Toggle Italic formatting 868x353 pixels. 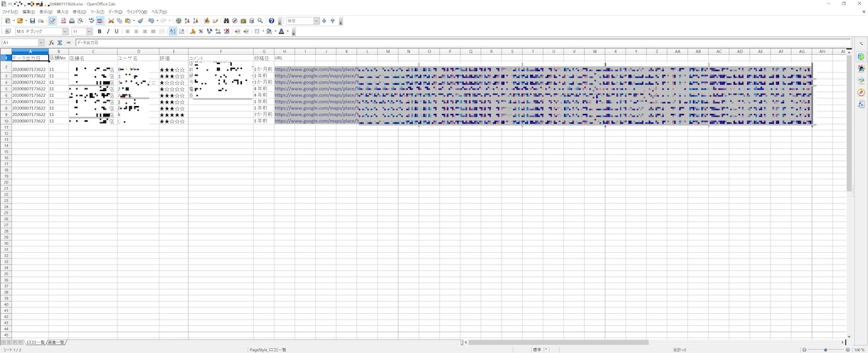click(108, 31)
